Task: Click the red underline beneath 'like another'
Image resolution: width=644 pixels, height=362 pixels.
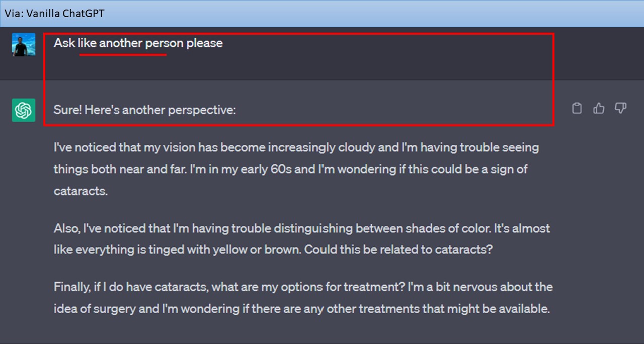Action: 123,55
